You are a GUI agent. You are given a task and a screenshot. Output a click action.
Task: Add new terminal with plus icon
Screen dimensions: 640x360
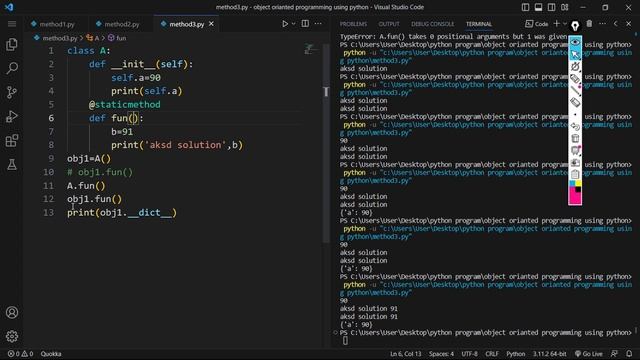click(x=556, y=24)
